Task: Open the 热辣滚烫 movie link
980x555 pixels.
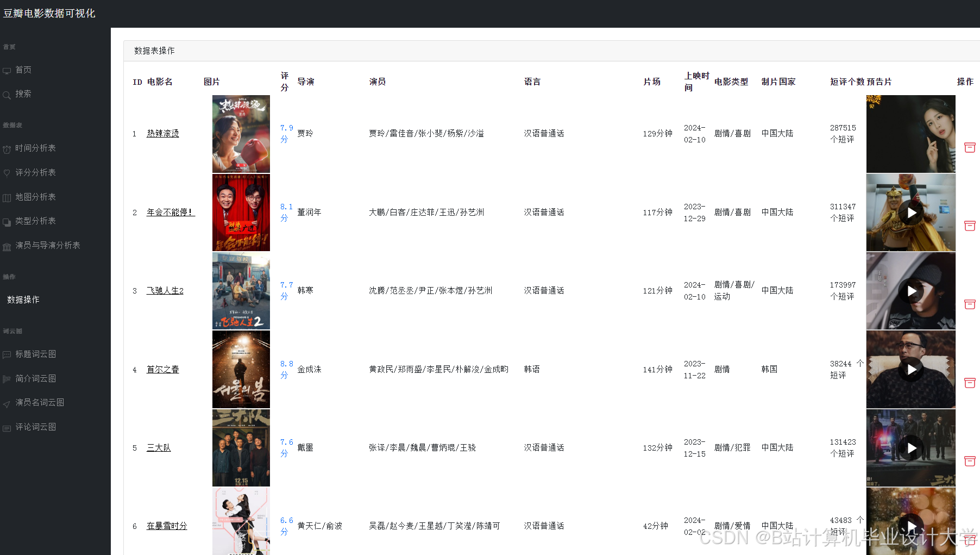Action: point(162,134)
